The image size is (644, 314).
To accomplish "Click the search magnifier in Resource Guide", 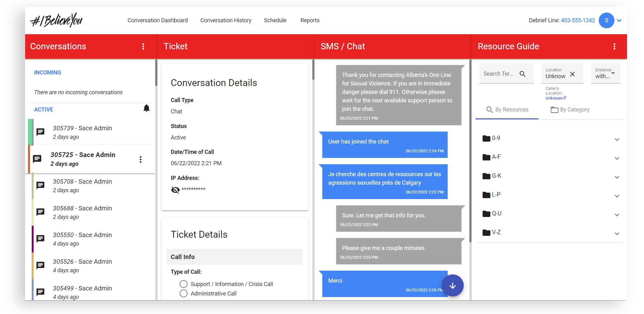I will tap(522, 74).
